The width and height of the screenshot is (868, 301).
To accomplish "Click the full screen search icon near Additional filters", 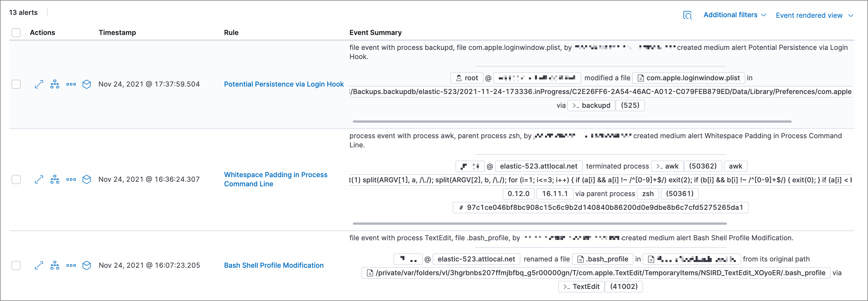I will (x=687, y=15).
